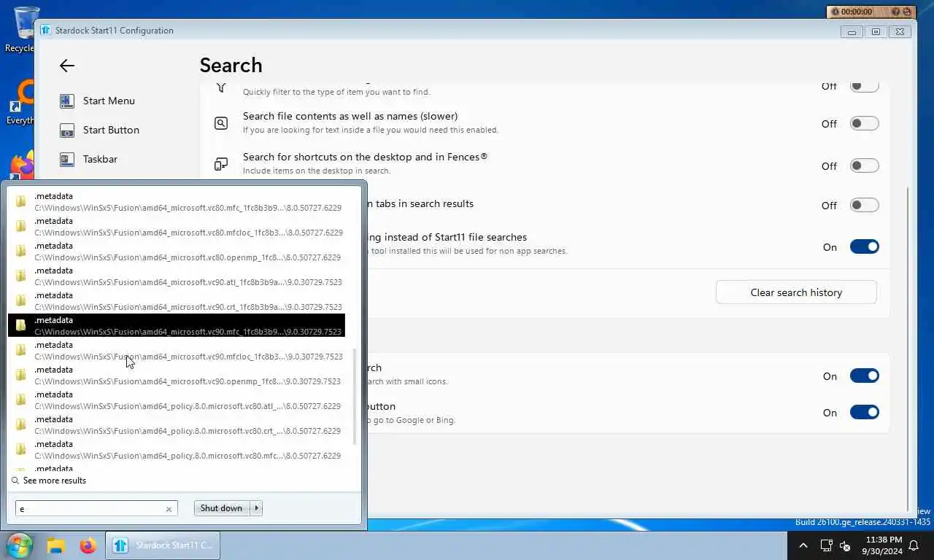Click the Start11 title bar app icon

(46, 31)
